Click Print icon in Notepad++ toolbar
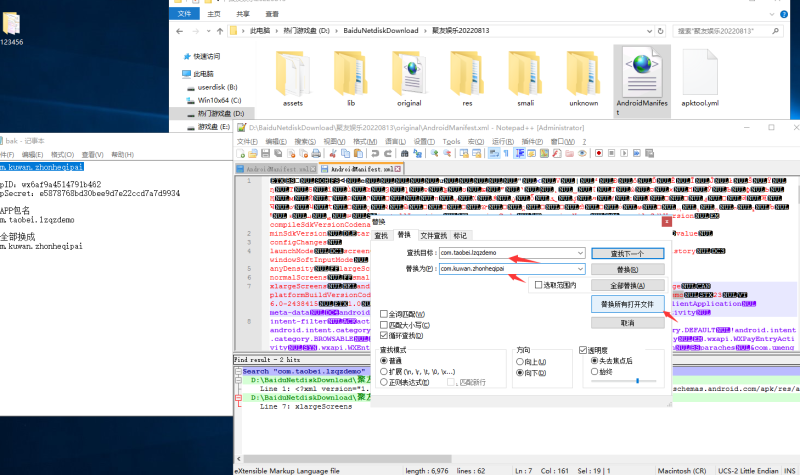 (x=316, y=153)
